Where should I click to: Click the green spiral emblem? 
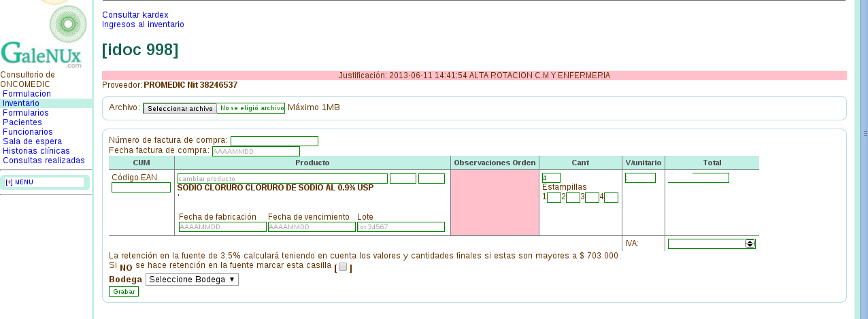(x=68, y=24)
